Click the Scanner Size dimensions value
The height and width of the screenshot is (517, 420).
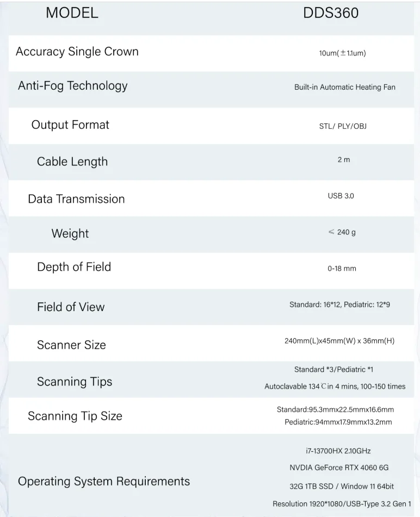pos(339,341)
